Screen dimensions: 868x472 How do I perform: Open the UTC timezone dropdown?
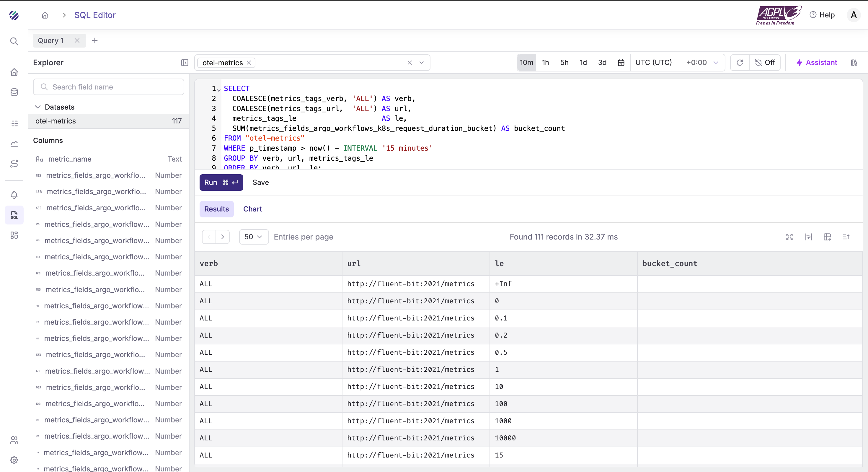click(677, 63)
